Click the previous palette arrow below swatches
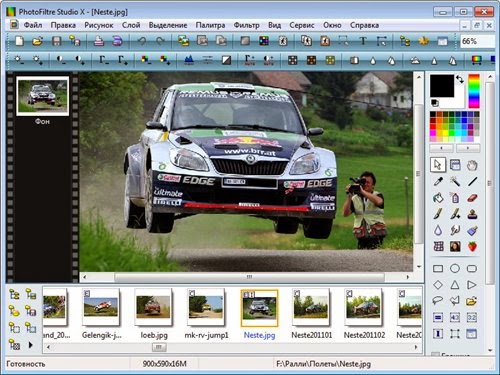The width and height of the screenshot is (500, 375). pos(441,148)
